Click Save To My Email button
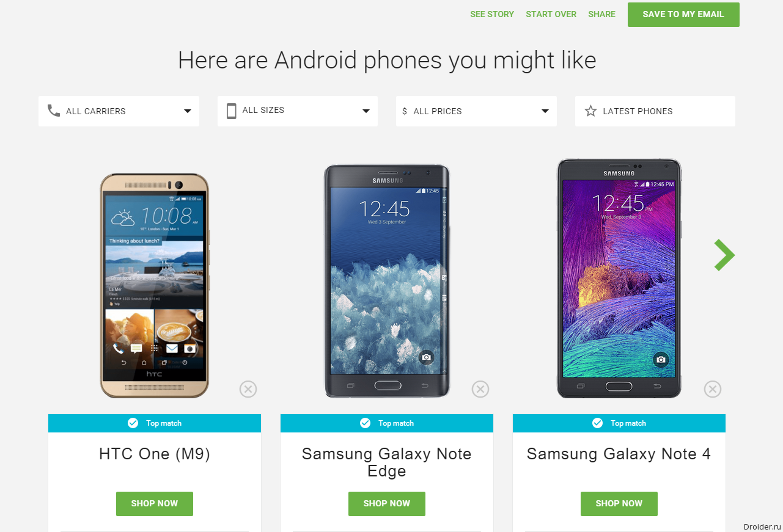Viewport: 783px width, 532px height. tap(683, 15)
